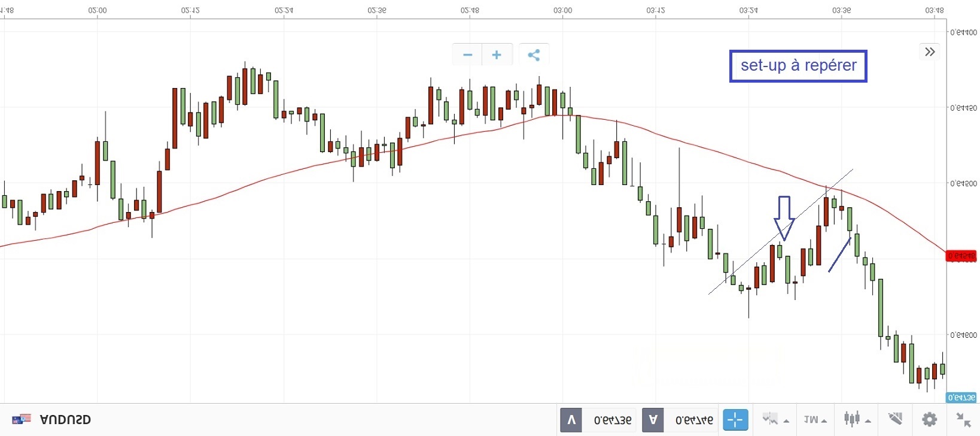Open the indicators dropdown beside crosshair
This screenshot has height=436, width=980.
pos(775,419)
